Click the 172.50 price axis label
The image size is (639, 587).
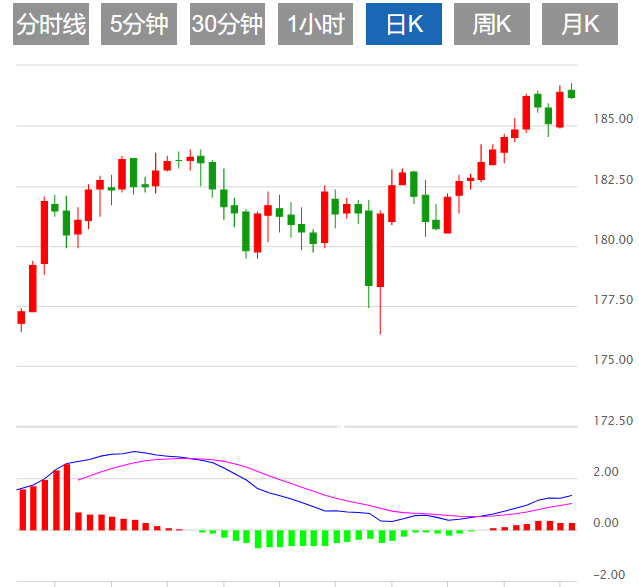point(608,420)
